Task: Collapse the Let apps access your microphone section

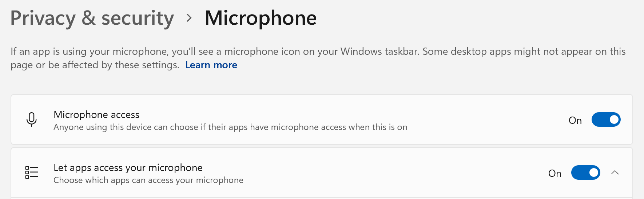Action: point(615,172)
